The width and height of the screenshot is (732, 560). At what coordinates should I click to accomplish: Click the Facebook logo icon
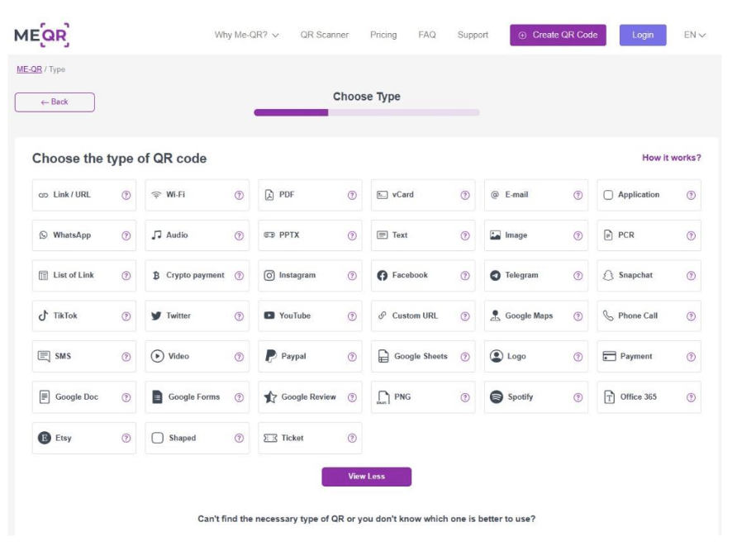(x=383, y=275)
